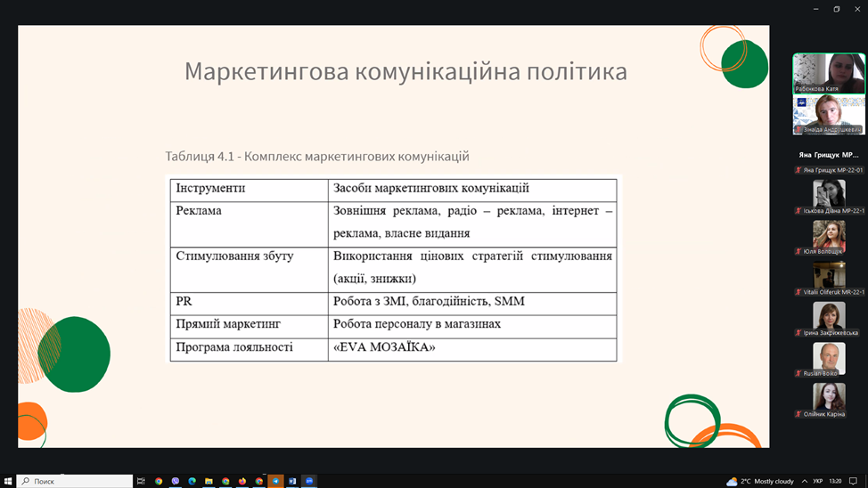Image resolution: width=868 pixels, height=488 pixels.
Task: Click the Поиск taskbar search box
Action: pyautogui.click(x=75, y=481)
